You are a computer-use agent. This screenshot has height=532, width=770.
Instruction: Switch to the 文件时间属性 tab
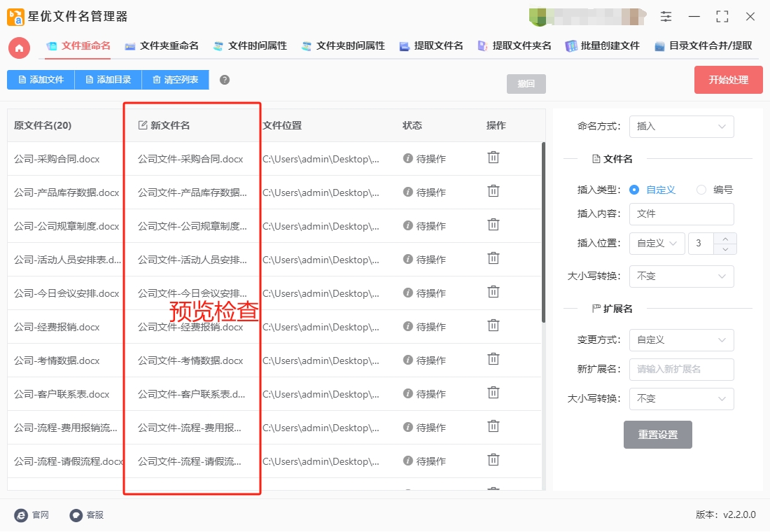pos(250,46)
